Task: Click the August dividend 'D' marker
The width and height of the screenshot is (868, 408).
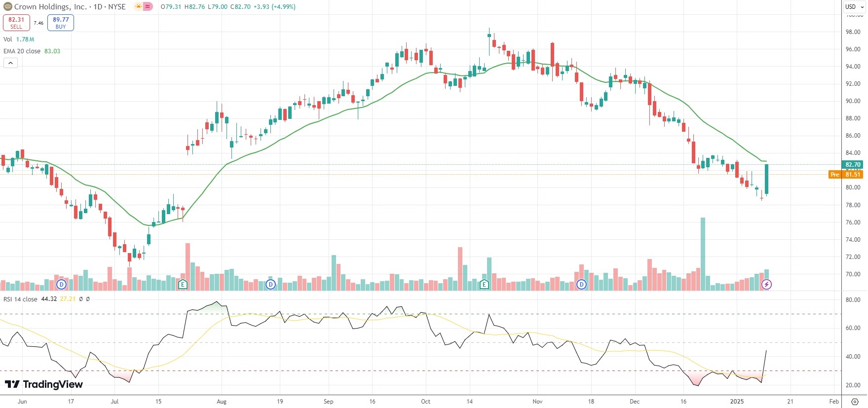Action: pos(270,285)
